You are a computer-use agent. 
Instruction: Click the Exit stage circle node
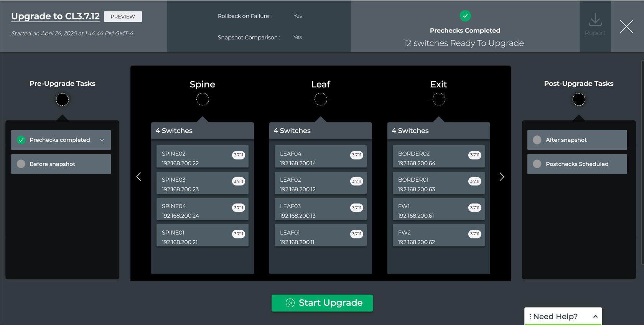click(x=438, y=99)
